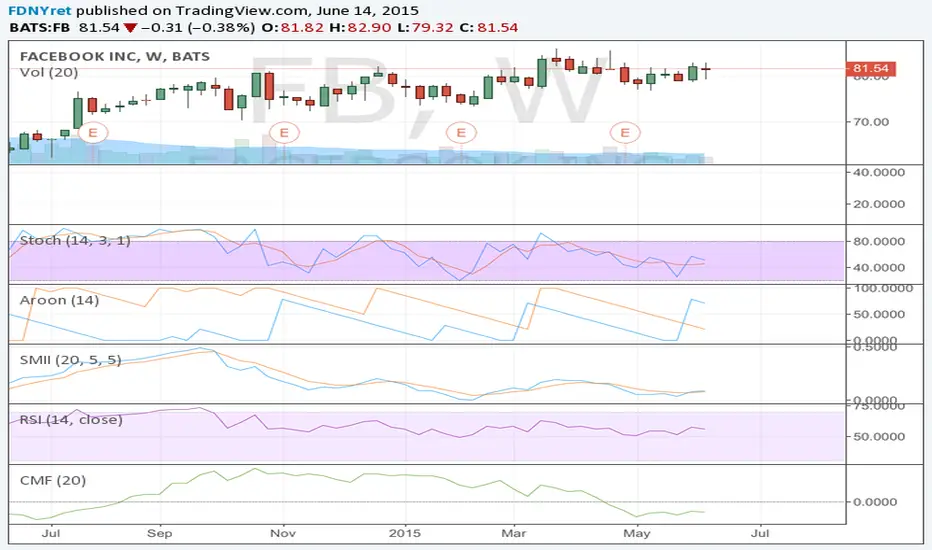Select the Vol (20) indicator label

click(49, 72)
